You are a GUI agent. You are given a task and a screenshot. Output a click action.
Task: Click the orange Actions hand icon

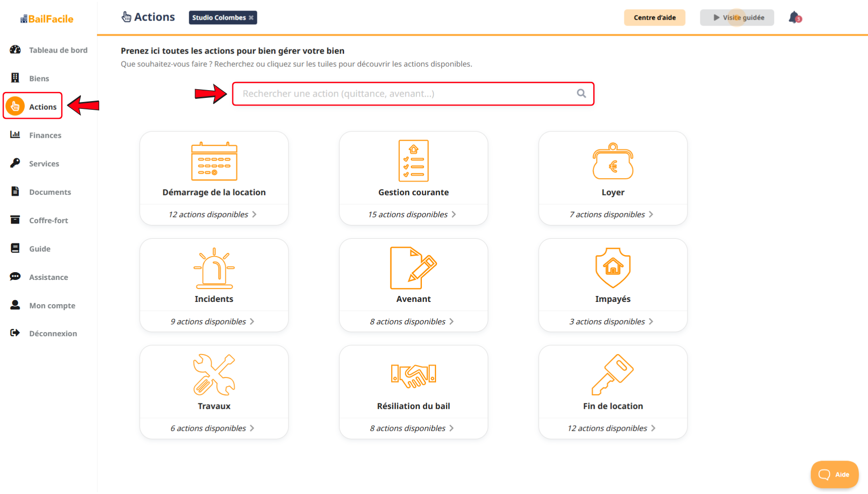pos(15,107)
